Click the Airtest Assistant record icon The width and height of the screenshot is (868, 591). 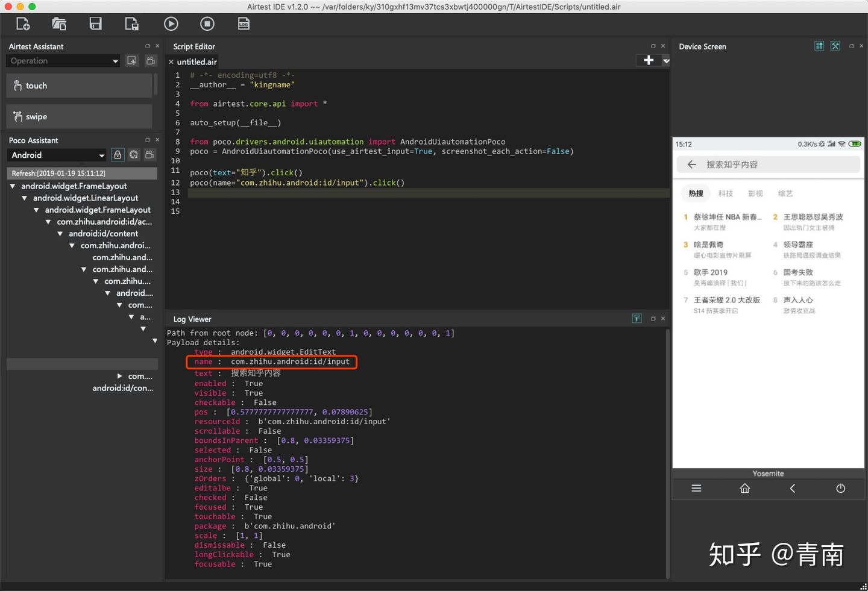[151, 60]
